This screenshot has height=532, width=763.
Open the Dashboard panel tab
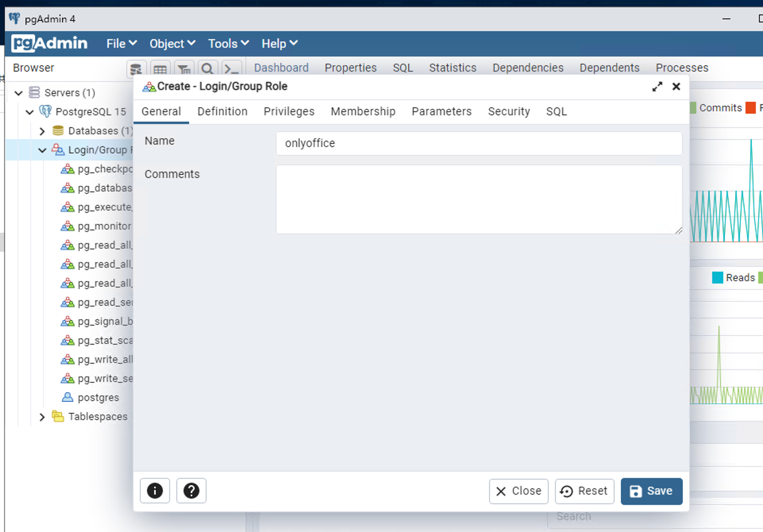click(281, 68)
